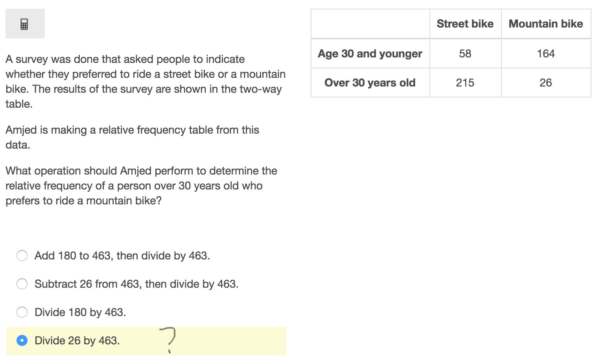Screen dimensions: 597x364
Task: Click the 'Over 30 years old' row header
Action: [370, 83]
